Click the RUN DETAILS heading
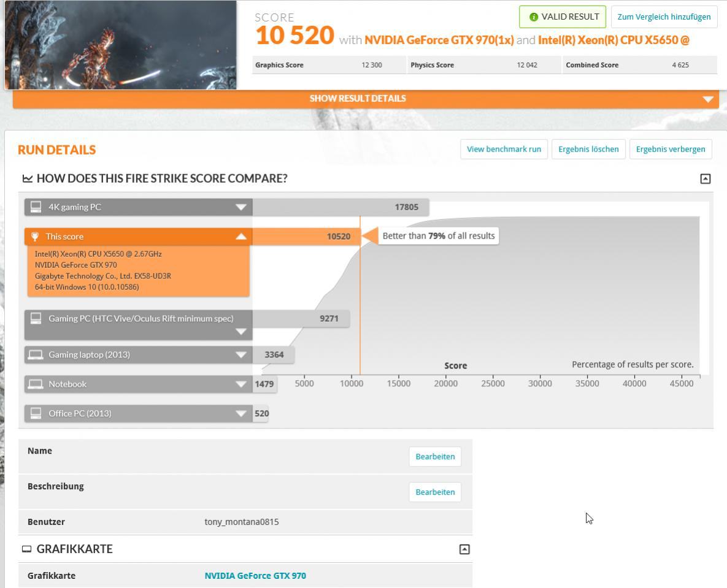Viewport: 727px width, 588px height. pyautogui.click(x=56, y=150)
